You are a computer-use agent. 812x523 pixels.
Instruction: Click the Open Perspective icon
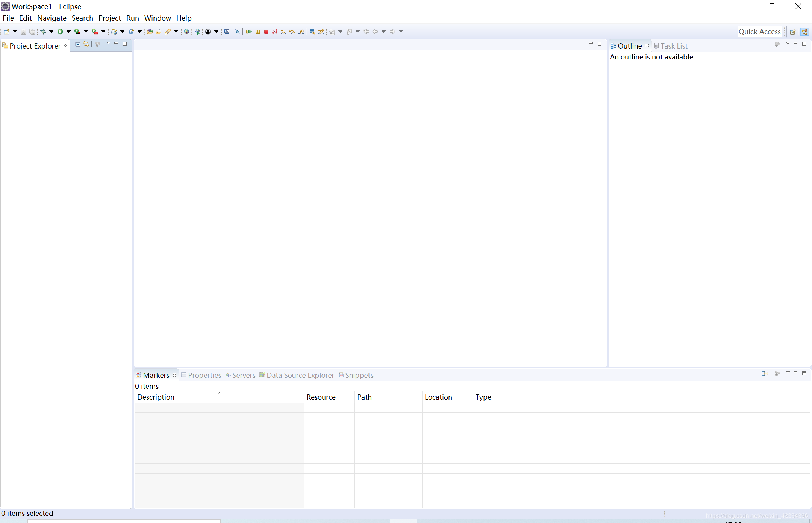tap(793, 32)
